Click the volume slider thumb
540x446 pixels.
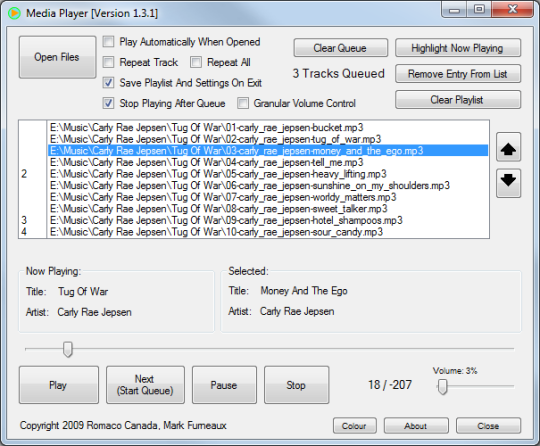click(x=443, y=387)
